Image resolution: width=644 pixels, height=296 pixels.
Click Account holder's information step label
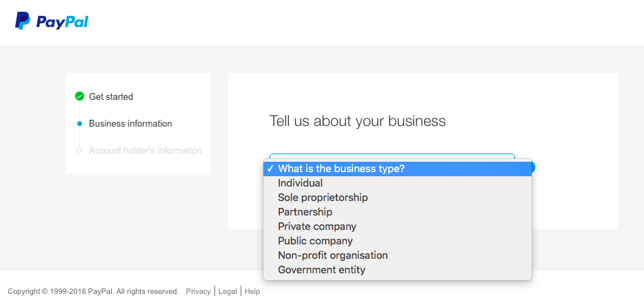pos(145,151)
